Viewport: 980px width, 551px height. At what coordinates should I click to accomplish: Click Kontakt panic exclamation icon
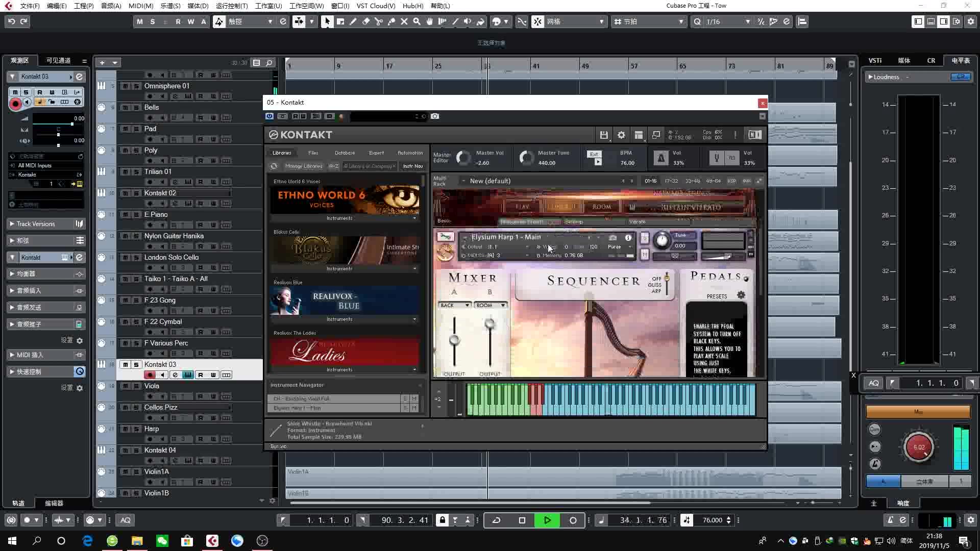735,135
